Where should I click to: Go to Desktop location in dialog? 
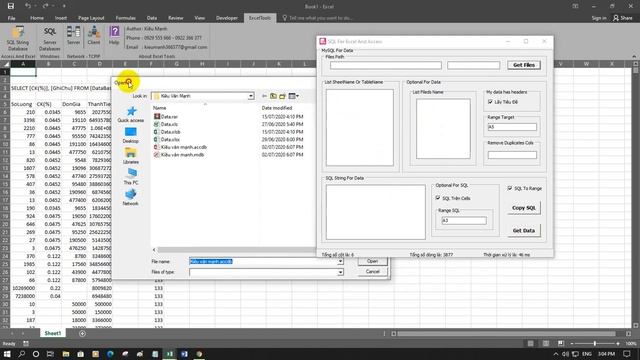(131, 135)
